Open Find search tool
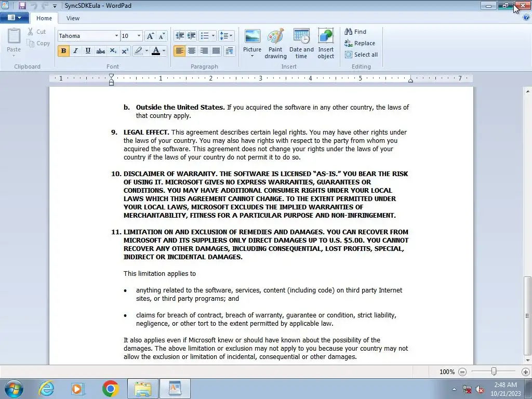 tap(355, 32)
